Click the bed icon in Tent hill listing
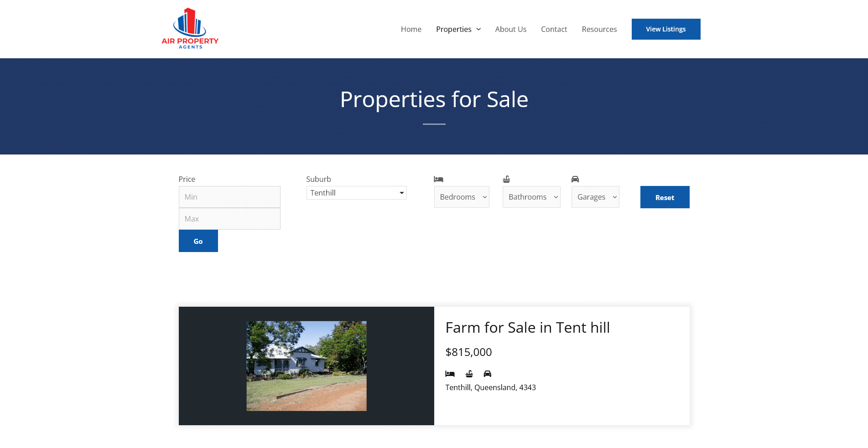The width and height of the screenshot is (868, 448). pyautogui.click(x=450, y=374)
